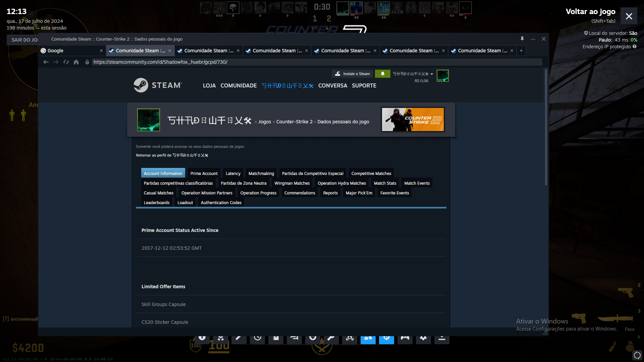This screenshot has height=362, width=644.
Task: Go to the browser home page icon
Action: point(76,62)
